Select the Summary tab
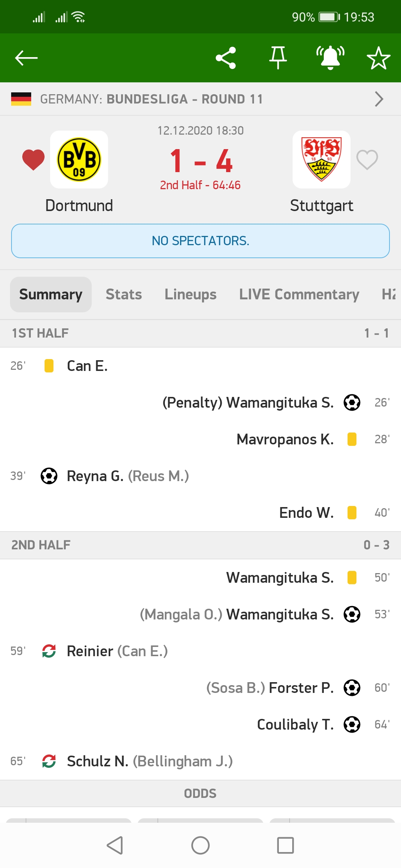 point(51,295)
